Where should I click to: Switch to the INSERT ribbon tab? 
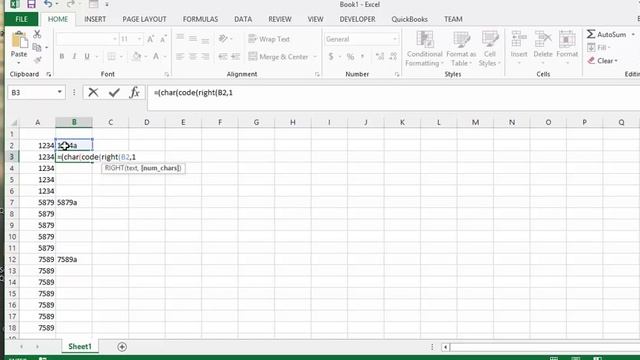pyautogui.click(x=95, y=19)
